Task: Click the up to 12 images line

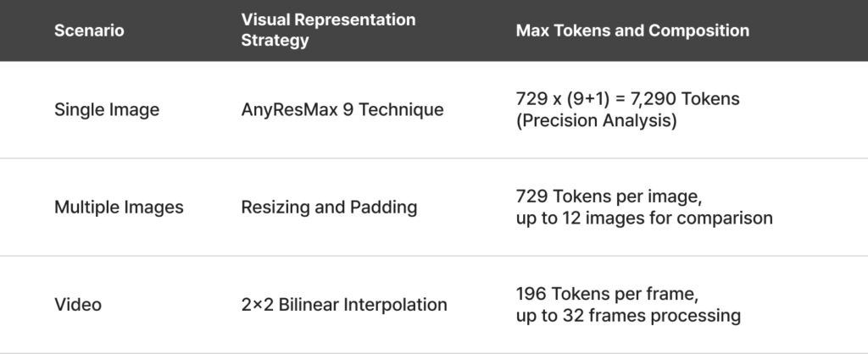Action: pyautogui.click(x=643, y=218)
